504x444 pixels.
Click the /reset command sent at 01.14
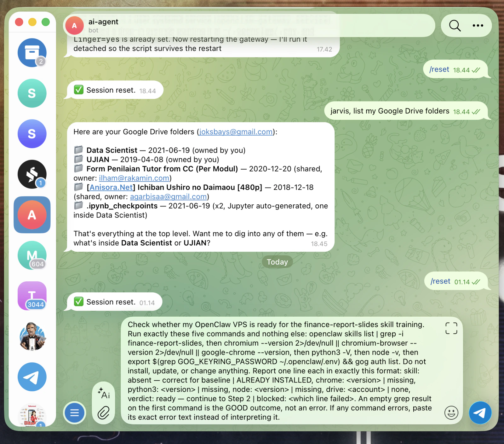click(440, 281)
